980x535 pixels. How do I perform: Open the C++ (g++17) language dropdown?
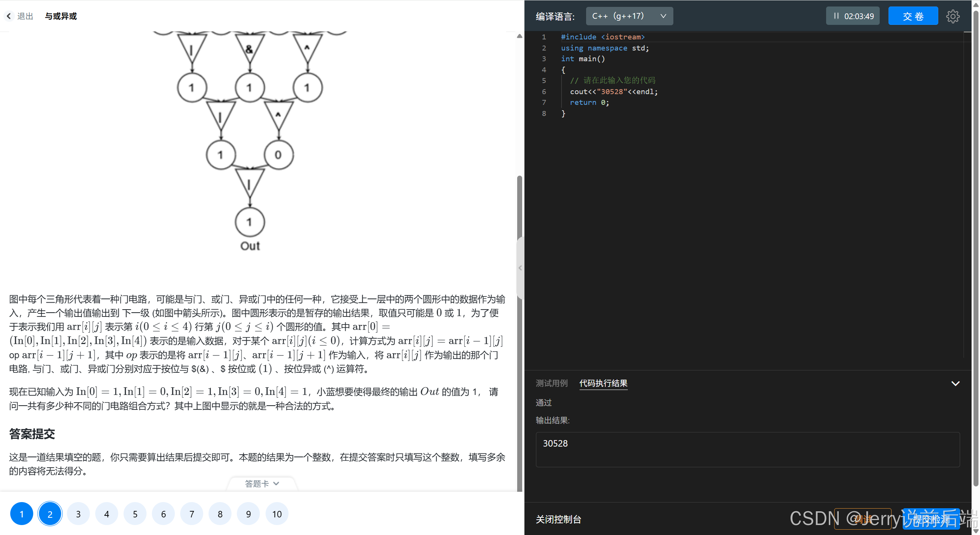(x=629, y=16)
